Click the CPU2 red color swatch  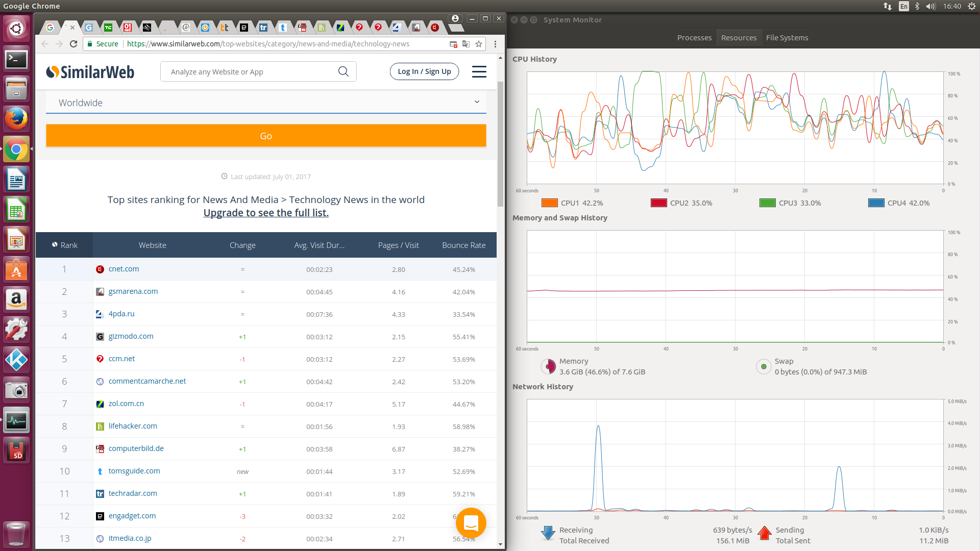coord(658,203)
